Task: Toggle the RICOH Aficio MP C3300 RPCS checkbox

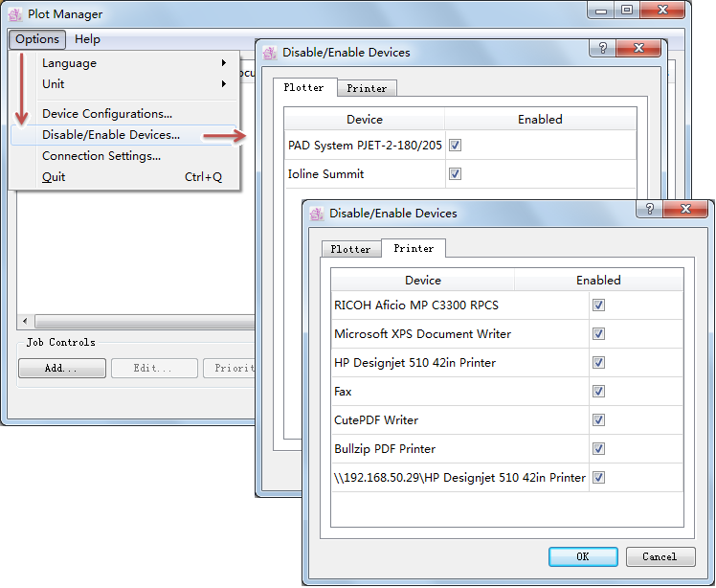Action: click(598, 305)
